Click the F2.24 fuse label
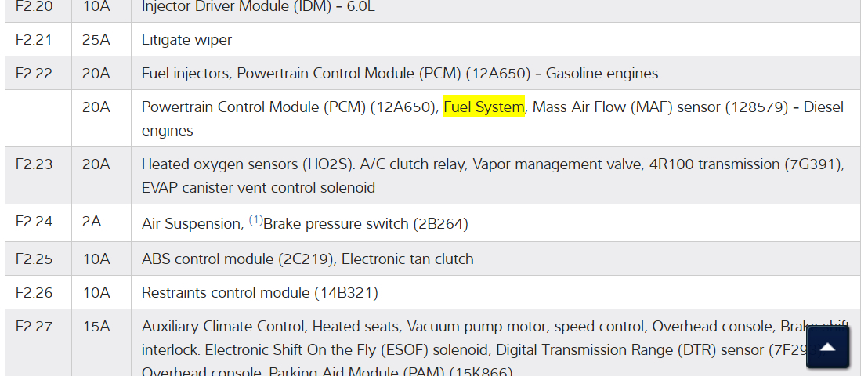The height and width of the screenshot is (376, 868). 34,222
